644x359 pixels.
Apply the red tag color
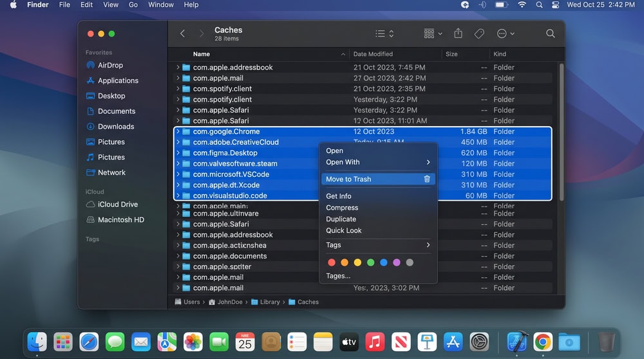(x=332, y=262)
